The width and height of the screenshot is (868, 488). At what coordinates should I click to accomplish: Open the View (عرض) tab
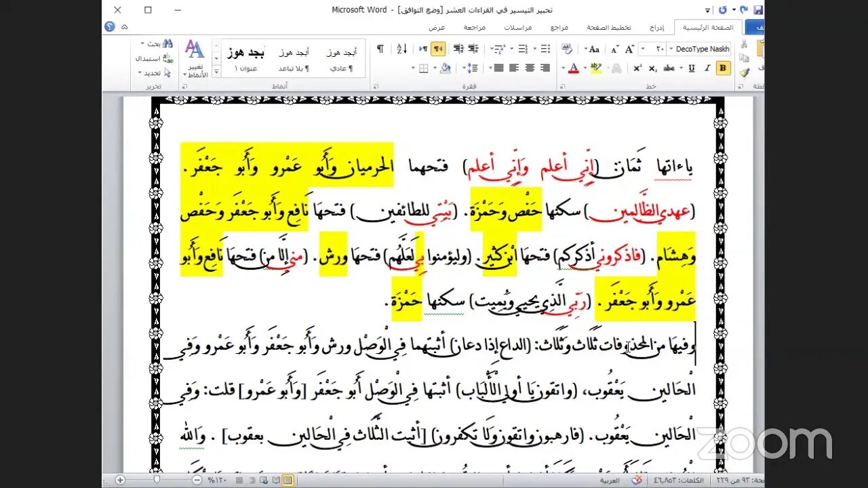coord(437,27)
